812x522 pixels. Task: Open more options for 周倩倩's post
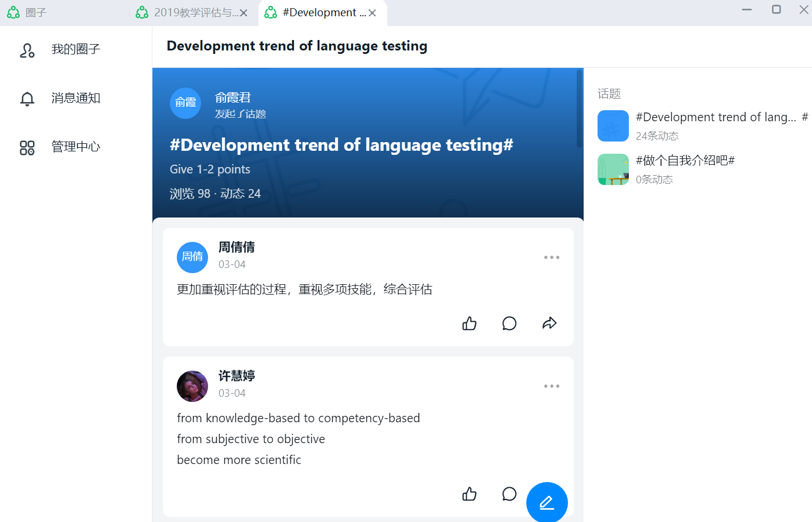click(x=551, y=258)
